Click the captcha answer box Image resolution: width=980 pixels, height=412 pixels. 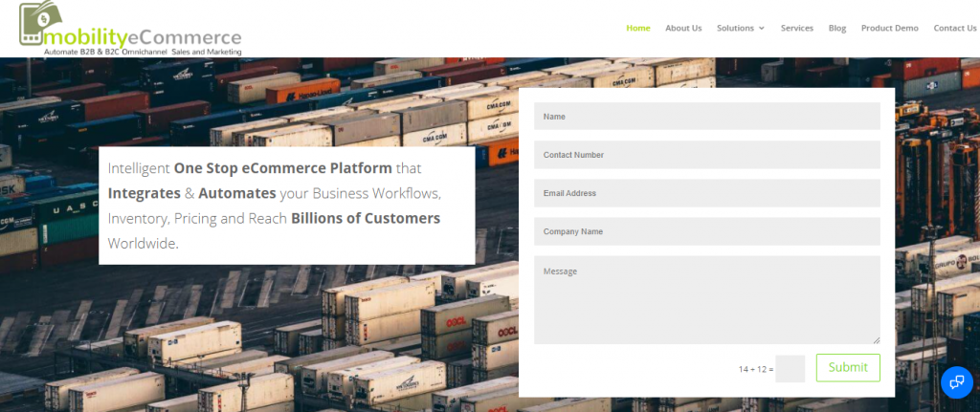(x=790, y=368)
